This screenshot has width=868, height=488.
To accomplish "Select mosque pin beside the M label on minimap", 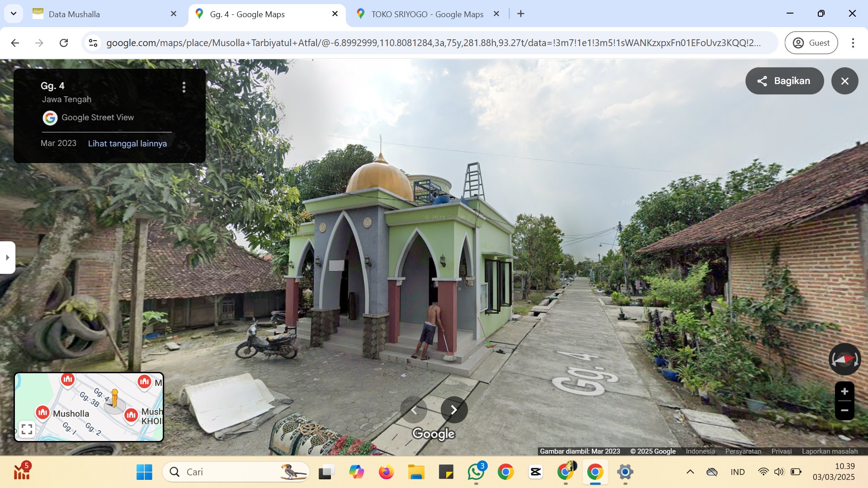I will (x=144, y=382).
